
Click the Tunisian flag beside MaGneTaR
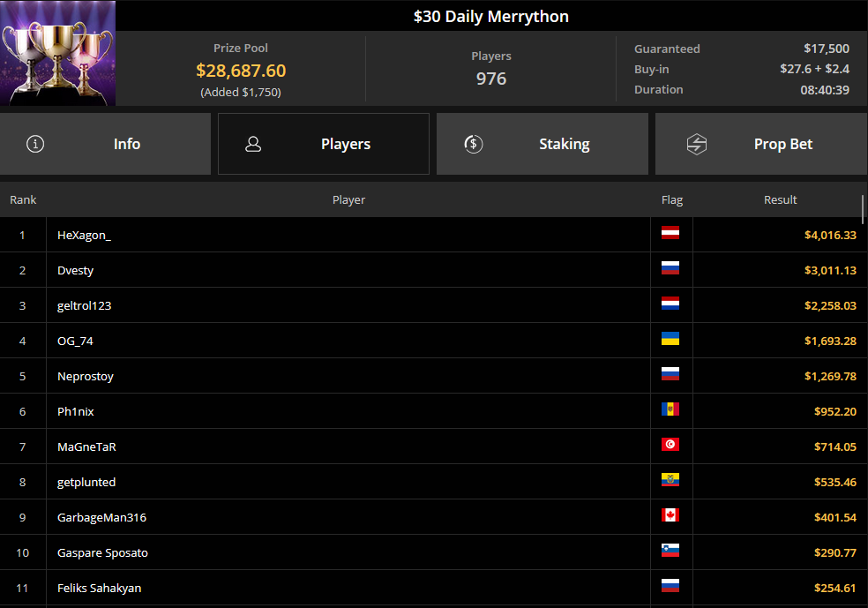pyautogui.click(x=670, y=445)
